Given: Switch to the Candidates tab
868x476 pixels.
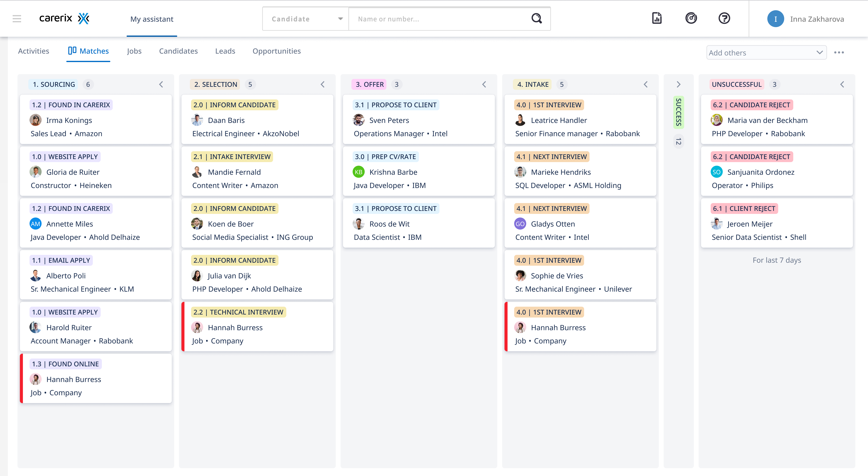Looking at the screenshot, I should [178, 51].
